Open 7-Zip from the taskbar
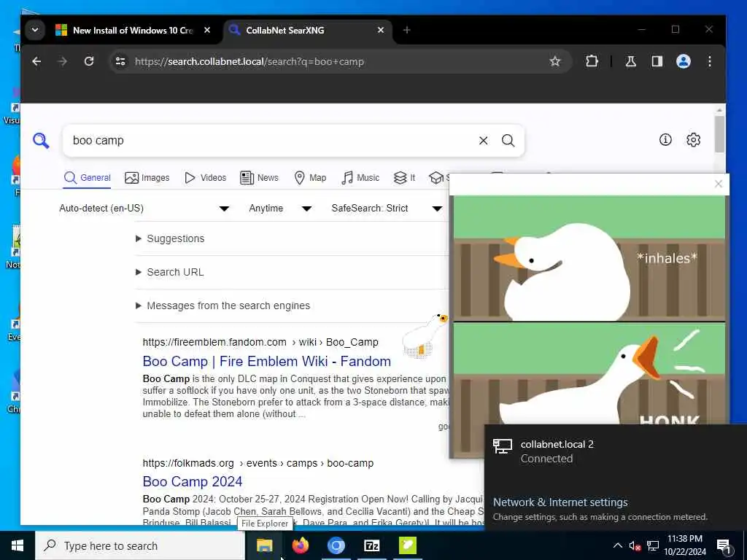This screenshot has width=747, height=560. click(x=371, y=545)
